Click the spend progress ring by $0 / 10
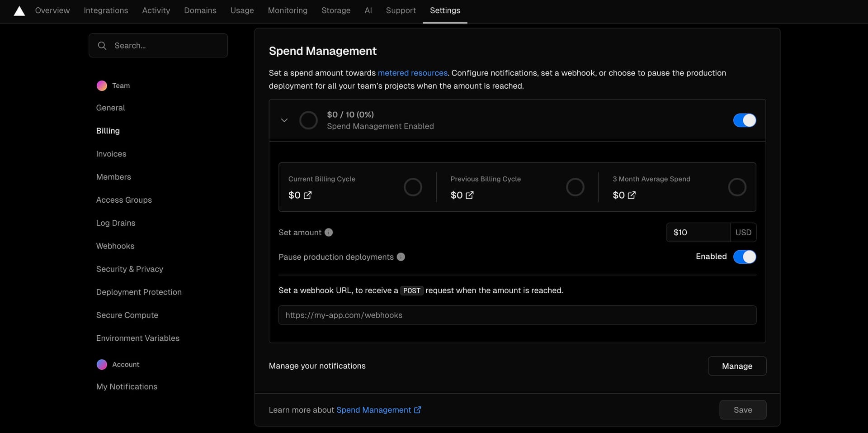The width and height of the screenshot is (868, 433). 308,120
